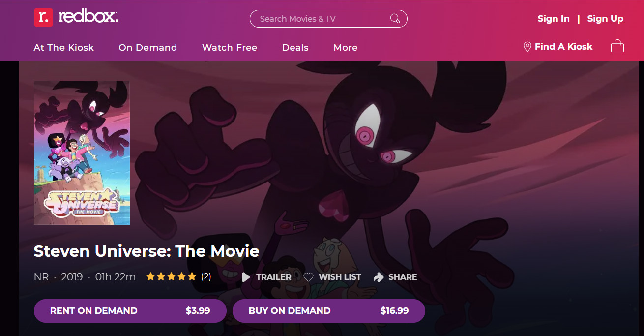Click the search magnifier icon

pos(395,19)
